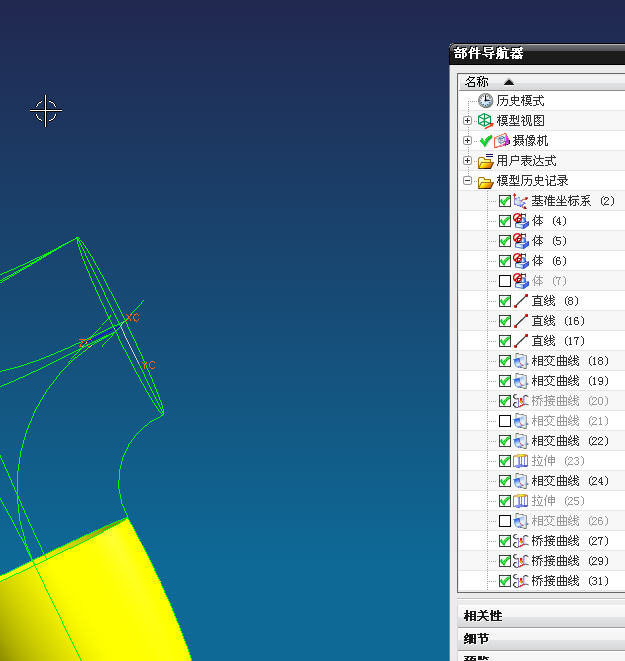Click the 相交曲线 (21) icon
The image size is (625, 661).
coord(520,421)
